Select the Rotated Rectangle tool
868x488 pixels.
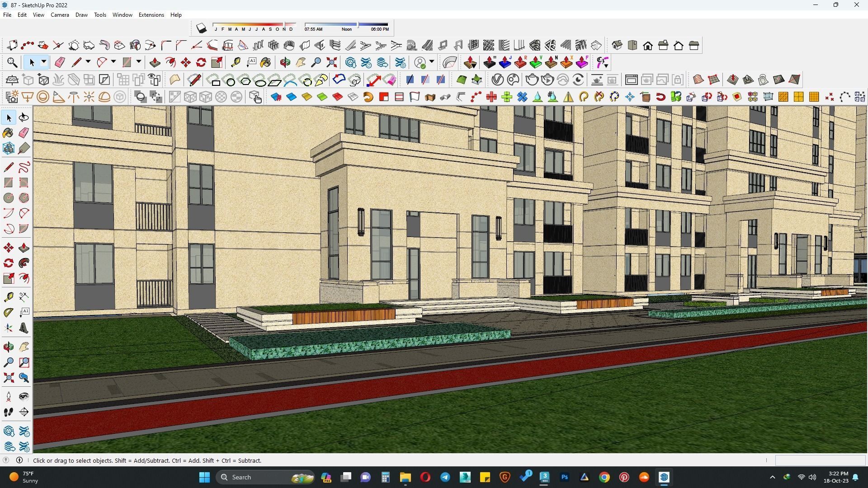(x=24, y=183)
